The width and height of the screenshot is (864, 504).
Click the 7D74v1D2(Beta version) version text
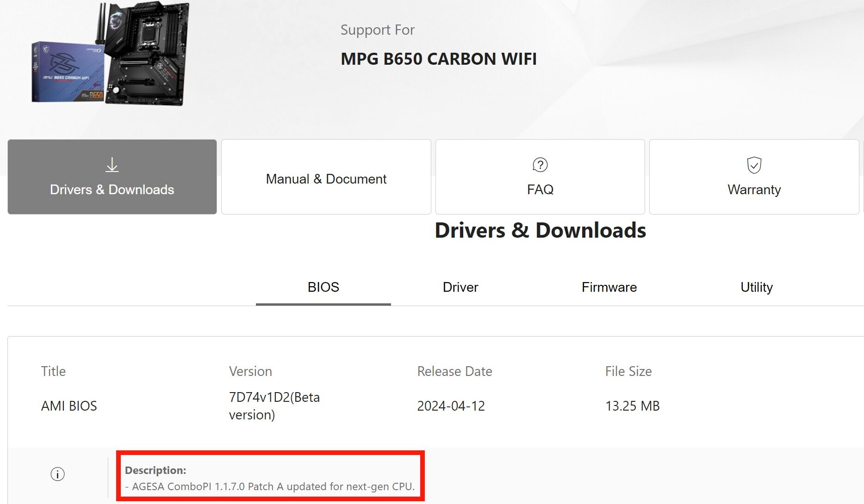pos(274,406)
